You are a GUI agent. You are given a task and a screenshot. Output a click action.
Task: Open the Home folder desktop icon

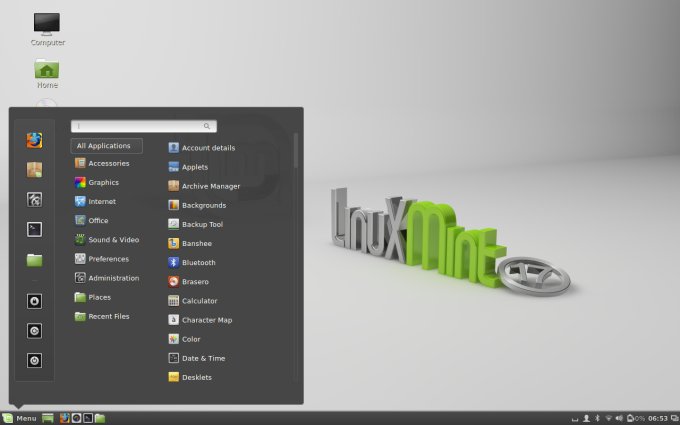point(47,74)
